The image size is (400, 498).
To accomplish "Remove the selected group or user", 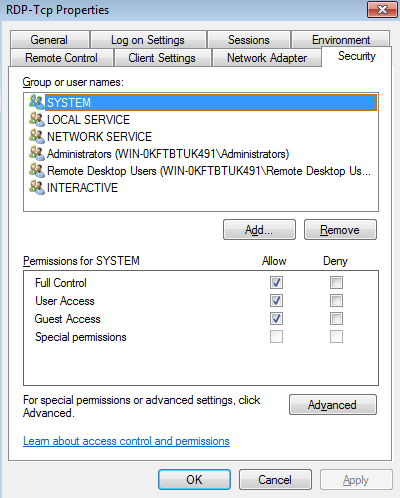I will (x=340, y=230).
